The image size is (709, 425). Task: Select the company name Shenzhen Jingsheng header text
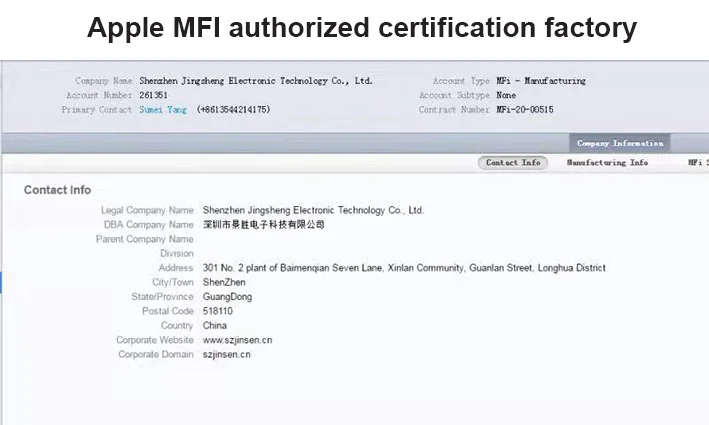[x=256, y=81]
